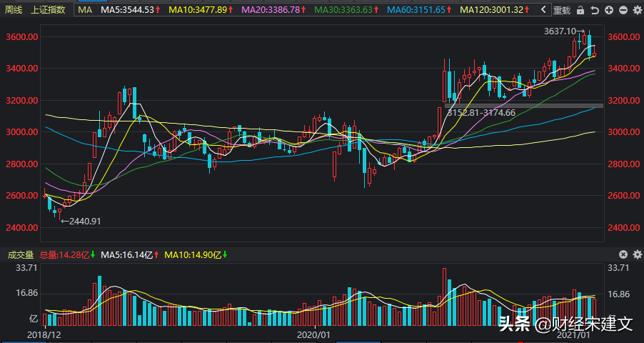Open the 周线 period selector
This screenshot has width=644, height=343.
pos(13,10)
